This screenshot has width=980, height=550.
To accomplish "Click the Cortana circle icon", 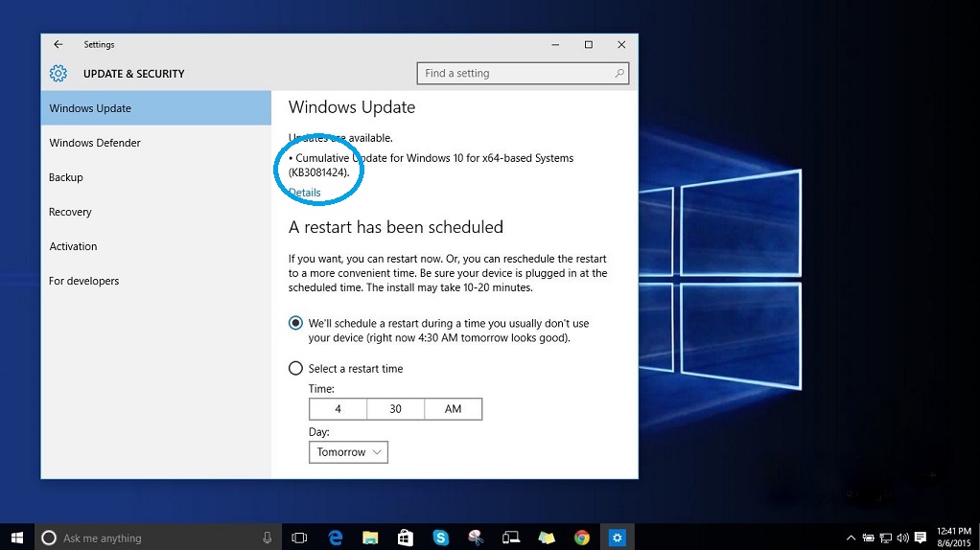I will pos(49,538).
